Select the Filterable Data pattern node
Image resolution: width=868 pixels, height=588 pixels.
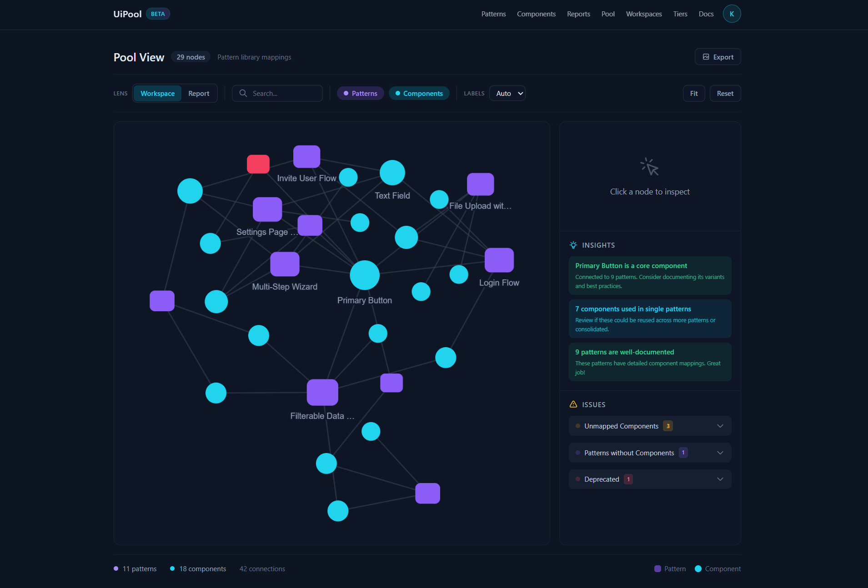click(x=322, y=392)
